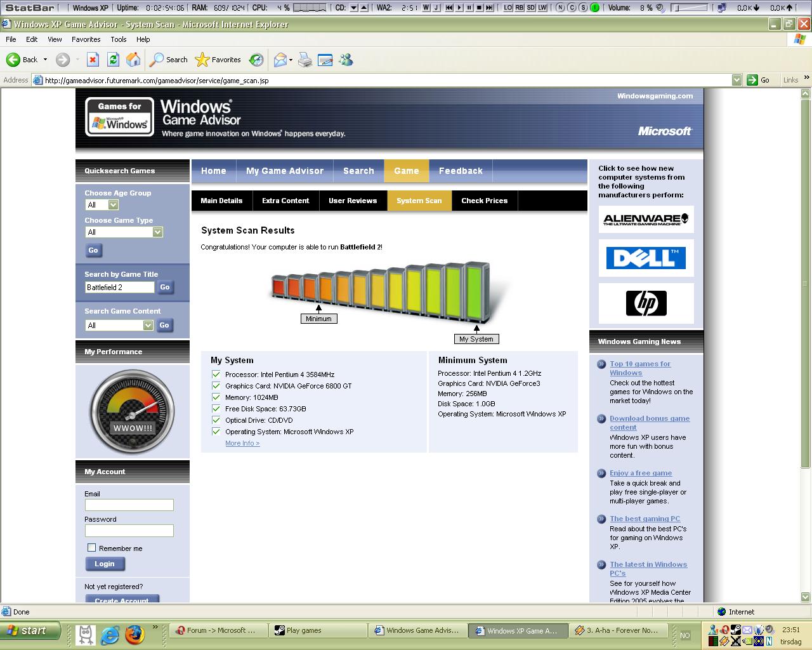Open the Messenger people icon
812x650 pixels.
346,60
